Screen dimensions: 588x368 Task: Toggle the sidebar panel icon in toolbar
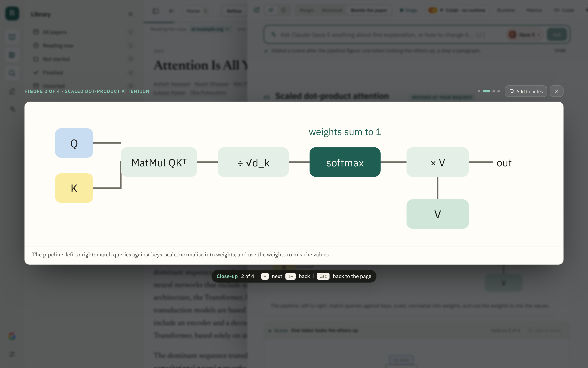click(156, 11)
